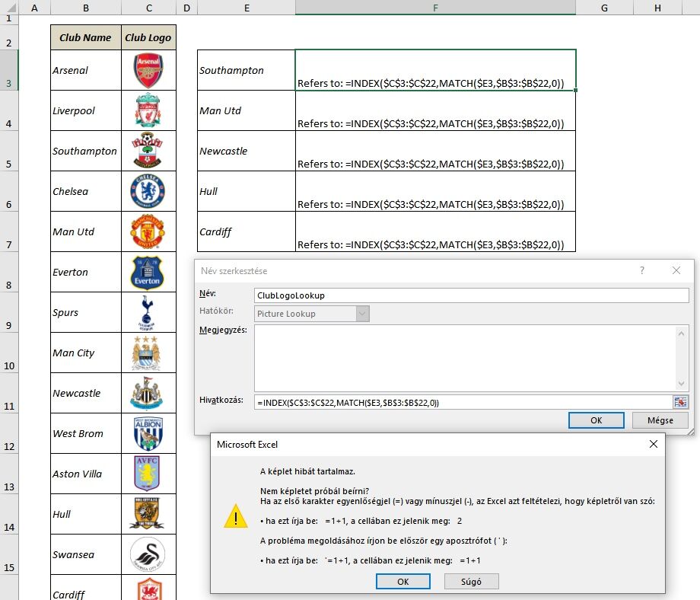Click the Arsenal club logo image

point(148,70)
